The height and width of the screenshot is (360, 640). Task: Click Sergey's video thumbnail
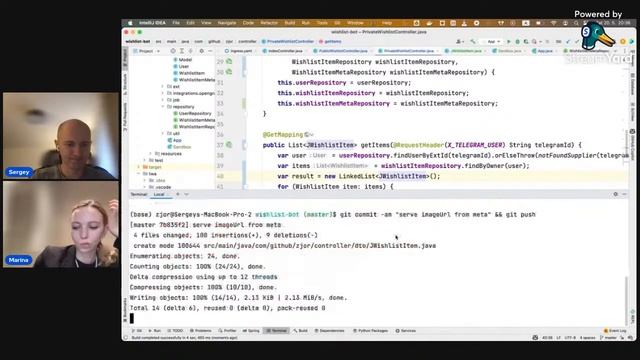[61, 136]
